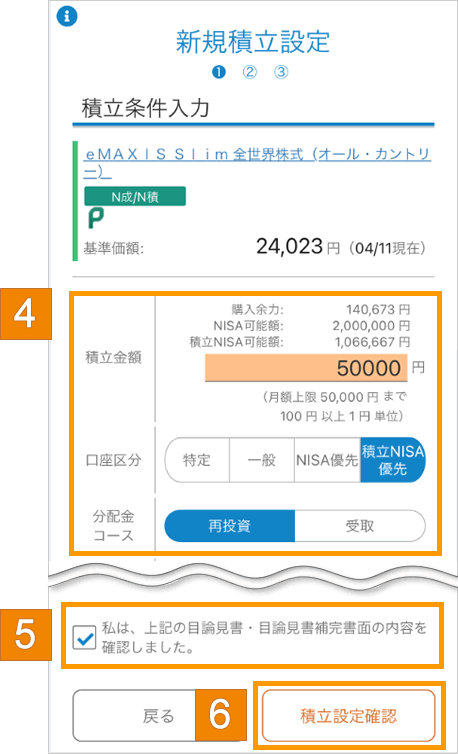
Task: Set dividend course to 受取
Action: (360, 526)
